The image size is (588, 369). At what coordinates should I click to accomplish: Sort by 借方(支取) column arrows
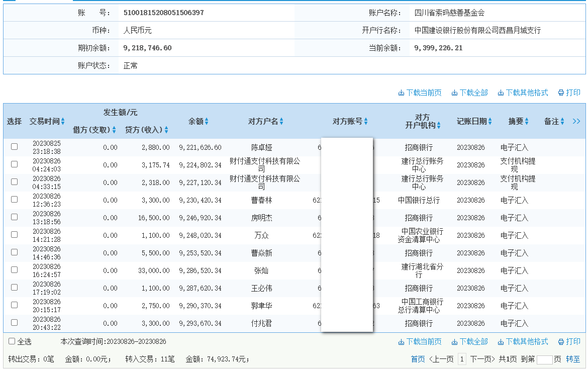pos(114,130)
